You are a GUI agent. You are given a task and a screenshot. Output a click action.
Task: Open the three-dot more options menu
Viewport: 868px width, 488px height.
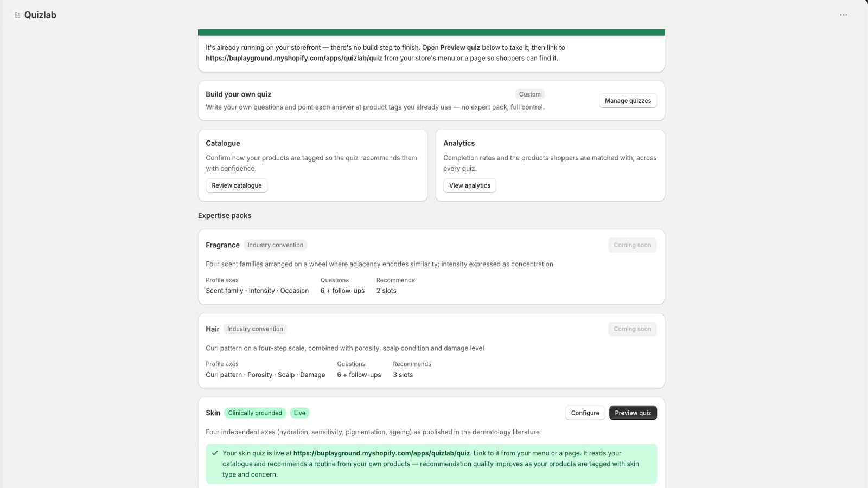(843, 15)
